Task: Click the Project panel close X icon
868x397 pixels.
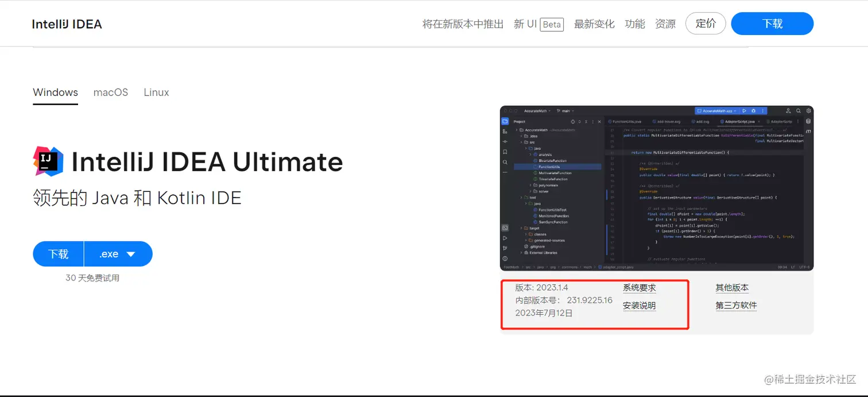Action: 600,122
